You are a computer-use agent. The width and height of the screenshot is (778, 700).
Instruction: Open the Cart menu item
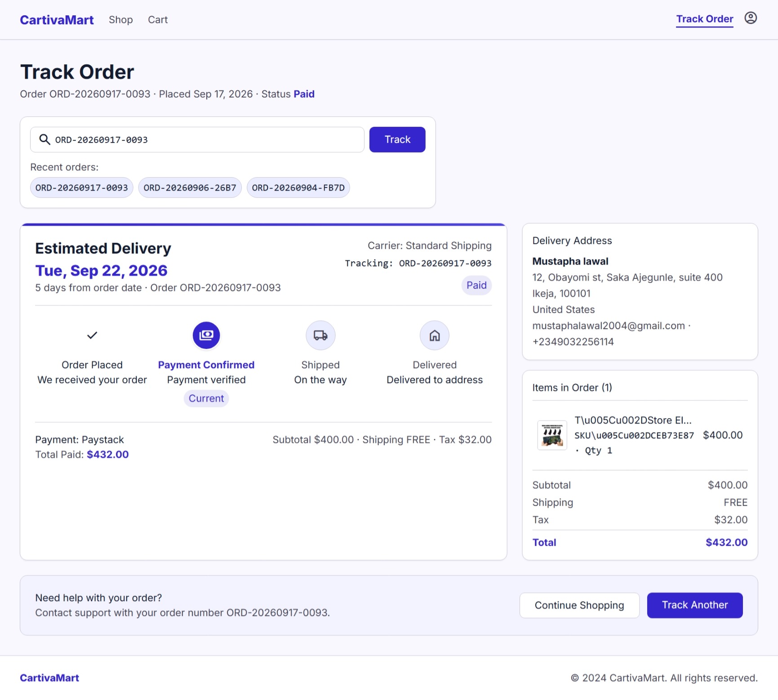pos(158,20)
